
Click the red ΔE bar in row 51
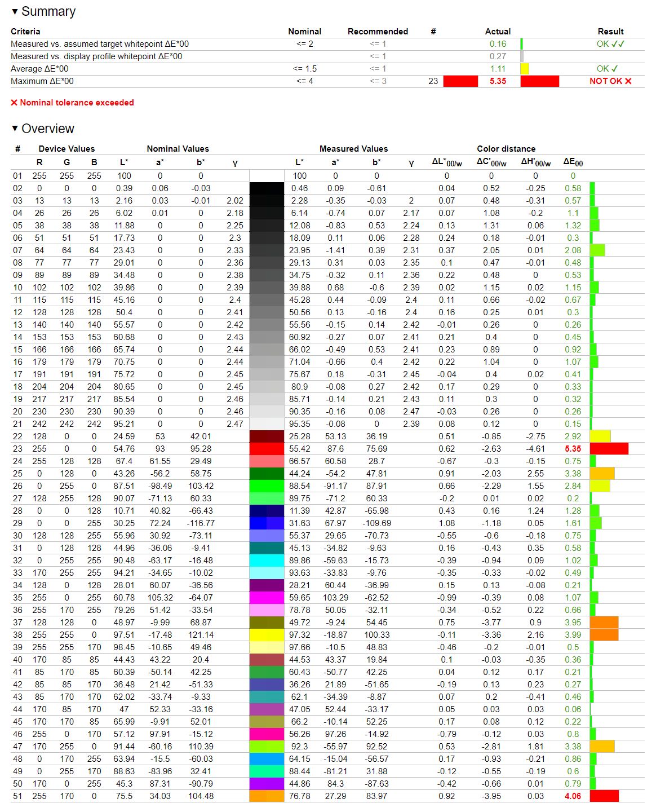pyautogui.click(x=604, y=796)
